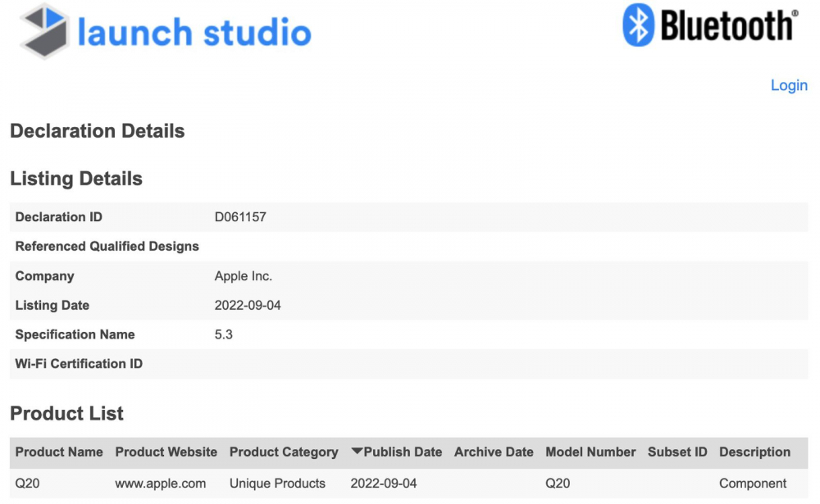Click the Declaration ID value D061157

240,216
